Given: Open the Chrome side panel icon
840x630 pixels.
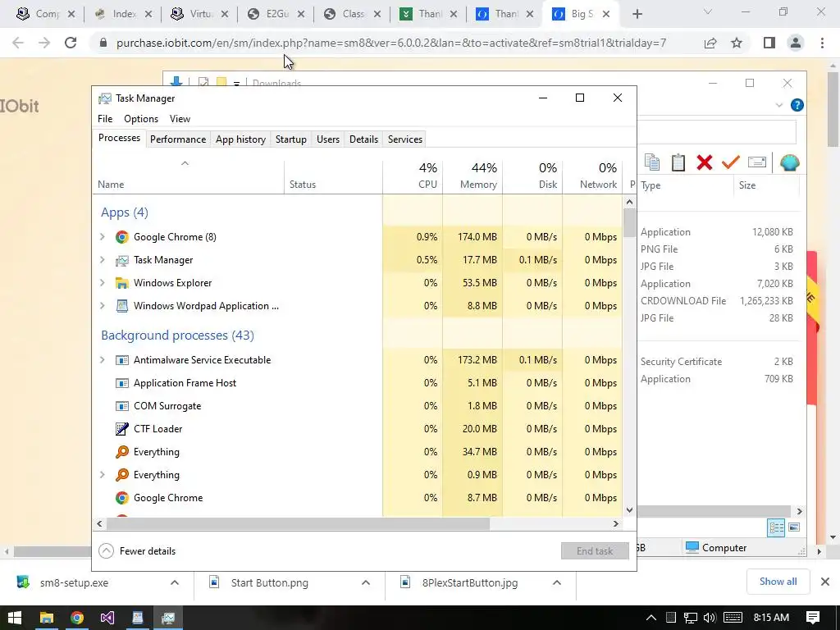Looking at the screenshot, I should (769, 43).
